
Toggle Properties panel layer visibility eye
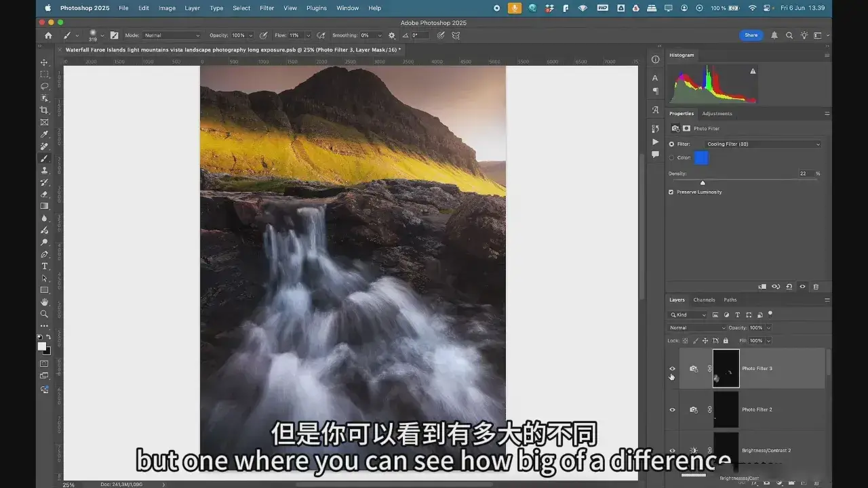click(802, 287)
